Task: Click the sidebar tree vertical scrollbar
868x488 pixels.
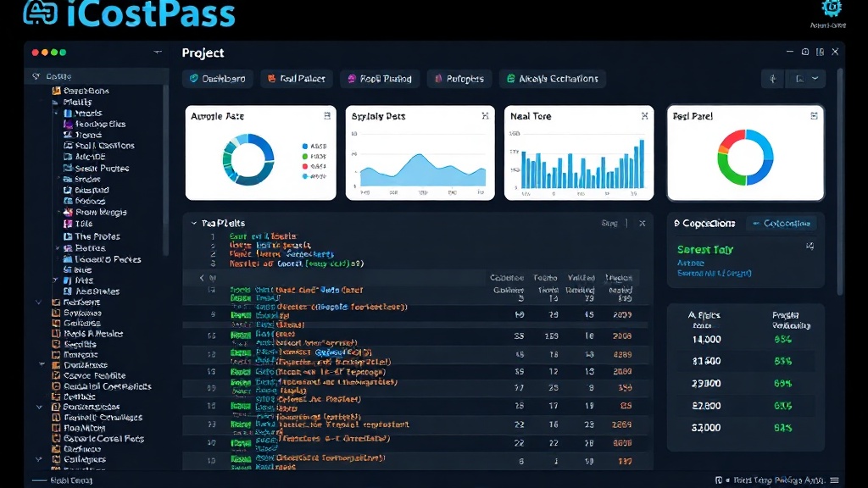Action: pos(165,171)
